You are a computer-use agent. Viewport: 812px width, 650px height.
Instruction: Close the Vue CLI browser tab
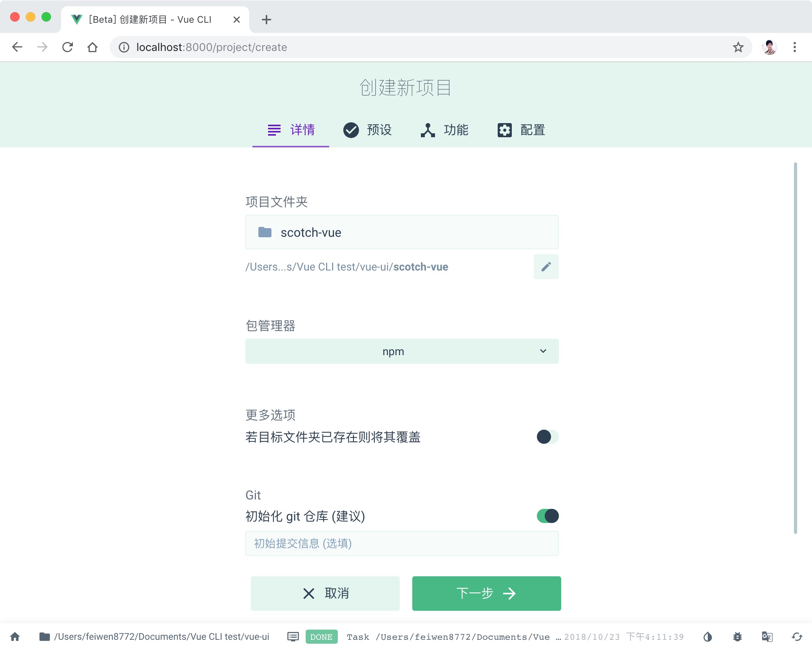237,20
